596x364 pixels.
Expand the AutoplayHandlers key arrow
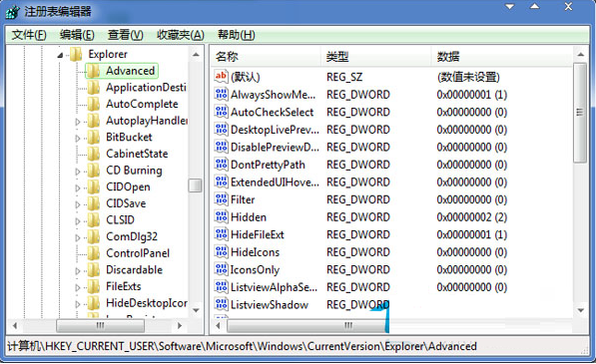click(x=78, y=122)
